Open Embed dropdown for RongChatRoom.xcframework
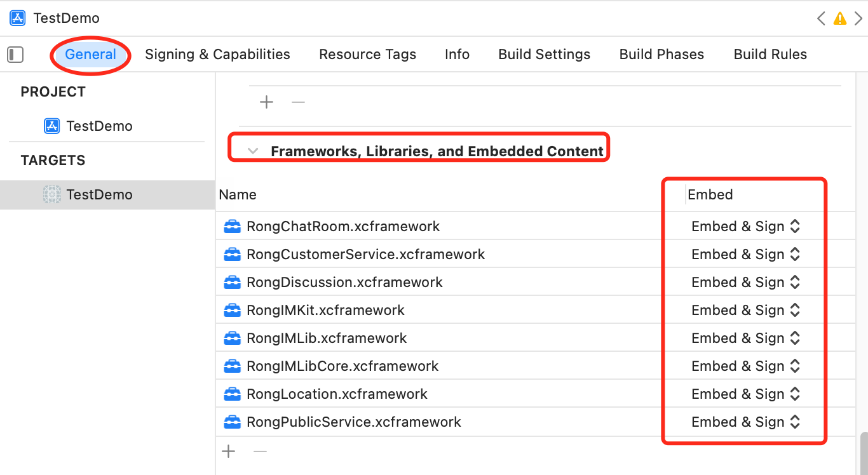The image size is (868, 475). (x=745, y=227)
